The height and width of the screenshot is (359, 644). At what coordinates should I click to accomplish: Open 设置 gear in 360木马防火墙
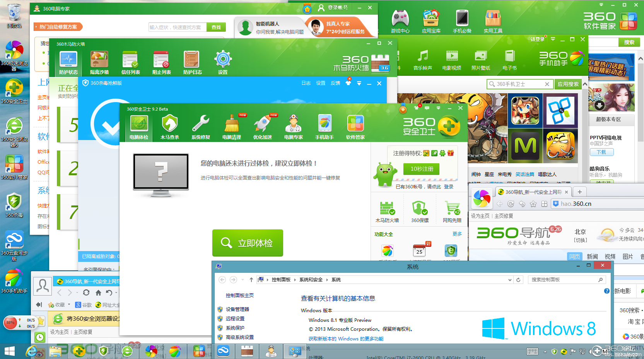pyautogui.click(x=223, y=62)
